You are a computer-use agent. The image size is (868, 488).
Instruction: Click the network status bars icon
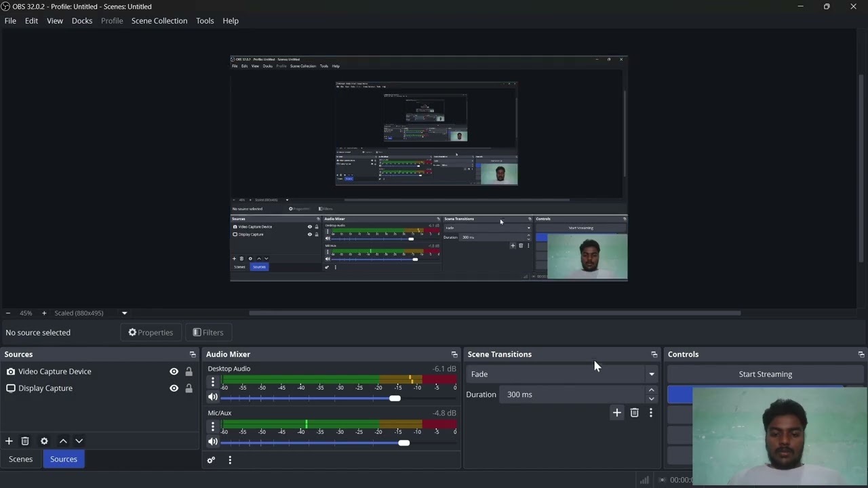click(644, 480)
